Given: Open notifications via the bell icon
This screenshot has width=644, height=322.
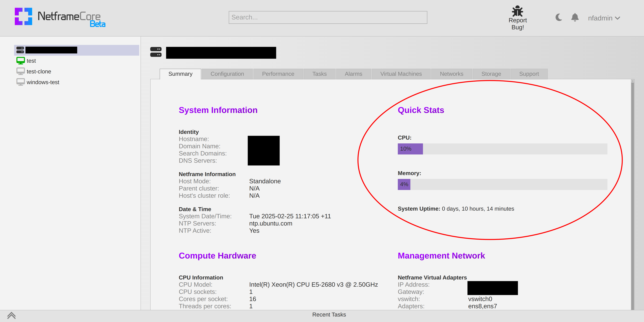Looking at the screenshot, I should click(x=575, y=17).
